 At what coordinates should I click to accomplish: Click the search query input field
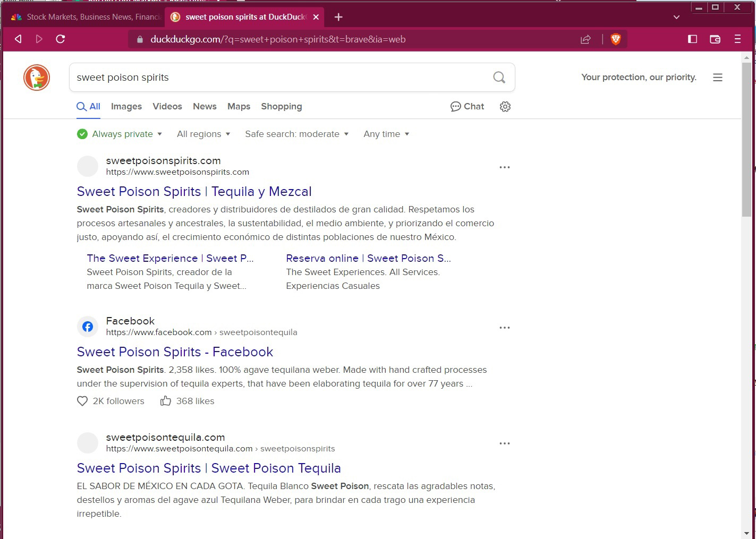(282, 78)
